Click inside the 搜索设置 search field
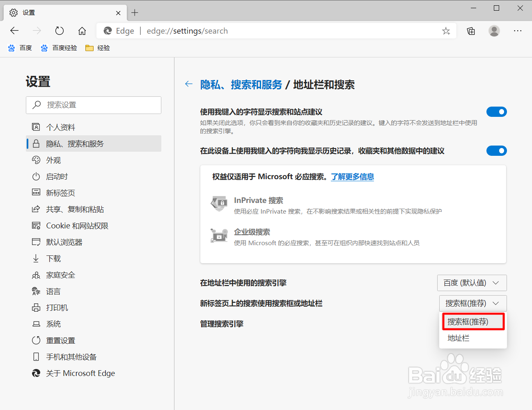532x410 pixels. (x=94, y=105)
